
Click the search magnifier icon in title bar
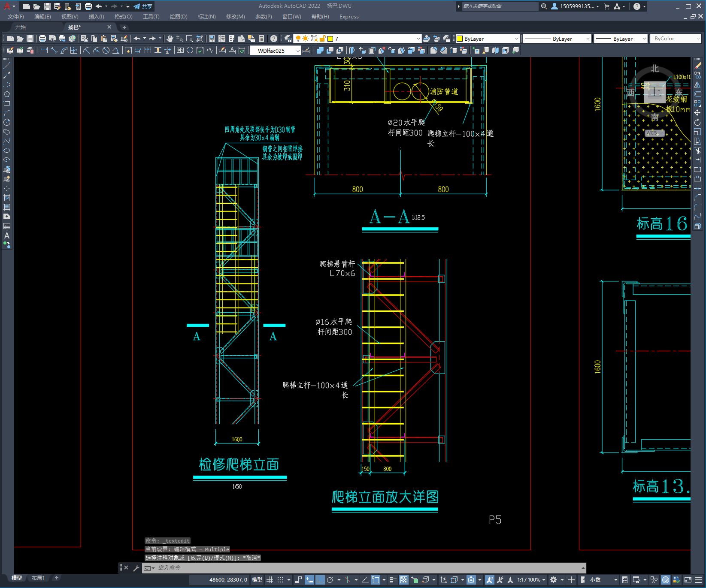coord(544,6)
